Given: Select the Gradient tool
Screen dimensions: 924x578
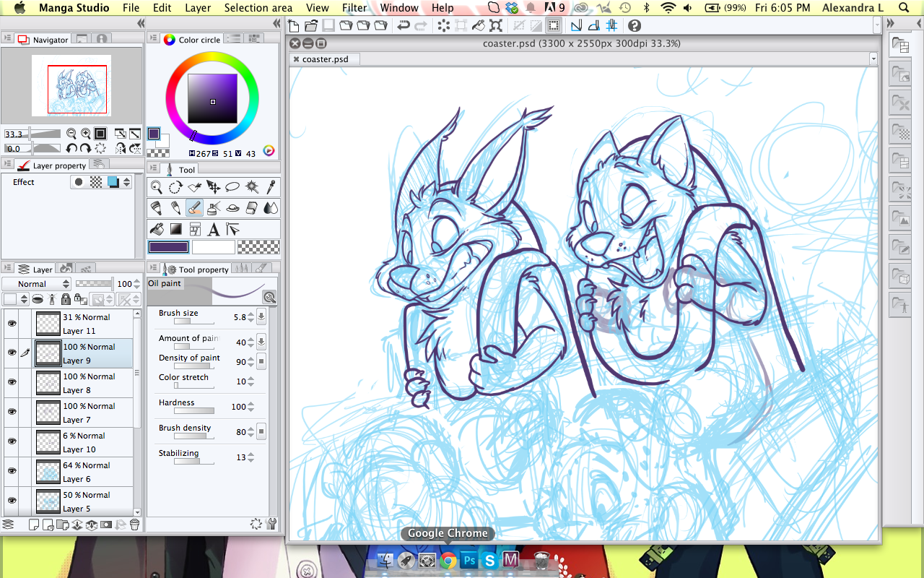Looking at the screenshot, I should pos(175,230).
